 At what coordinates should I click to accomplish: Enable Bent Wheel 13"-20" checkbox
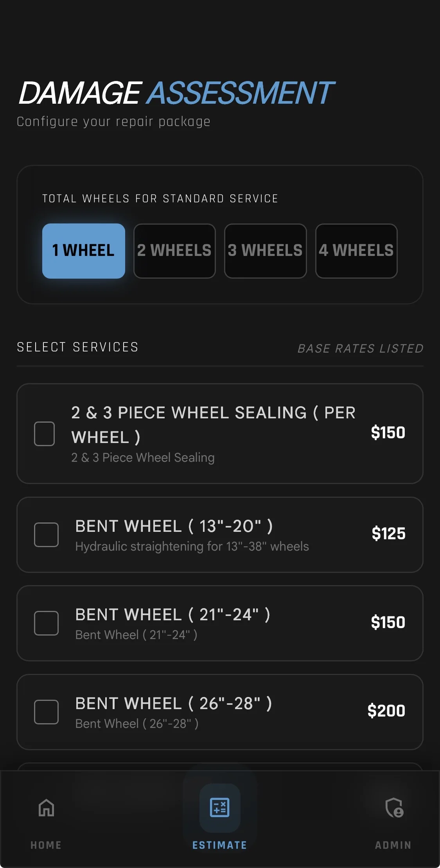pos(46,535)
